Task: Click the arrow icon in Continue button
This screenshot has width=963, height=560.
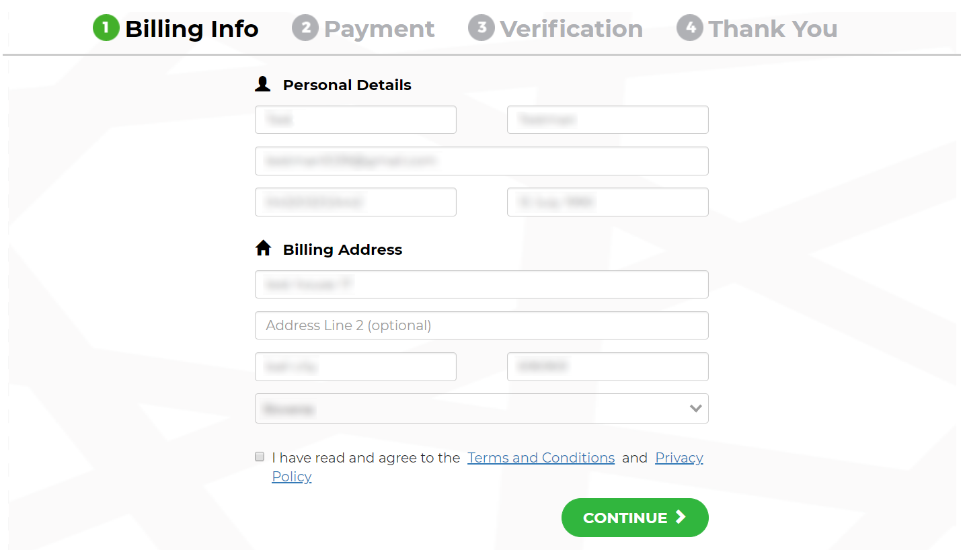Action: tap(681, 517)
